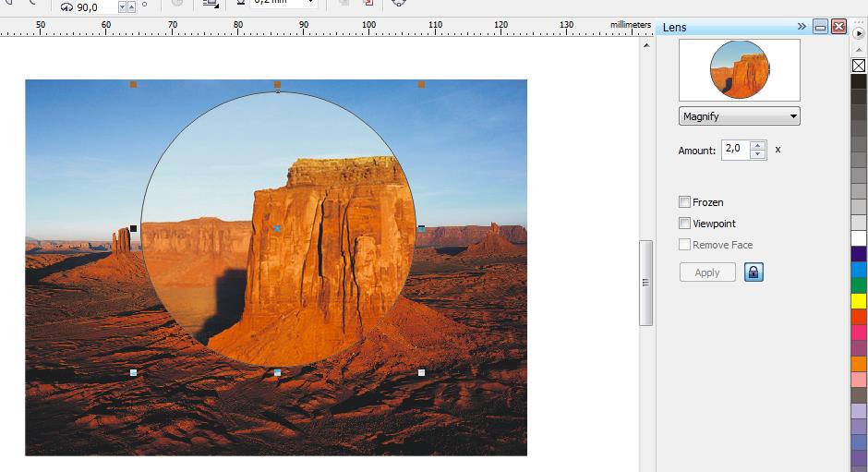Pick the yellow color swatch
Screen dimensions: 868x472
coord(859,301)
